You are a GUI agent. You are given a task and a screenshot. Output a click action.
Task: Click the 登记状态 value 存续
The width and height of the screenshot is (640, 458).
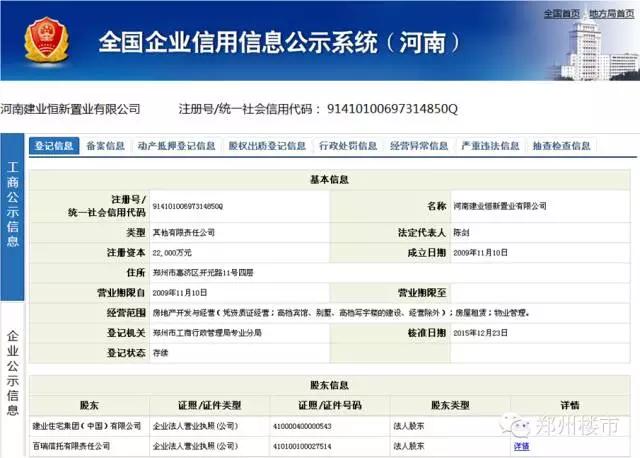pos(160,353)
